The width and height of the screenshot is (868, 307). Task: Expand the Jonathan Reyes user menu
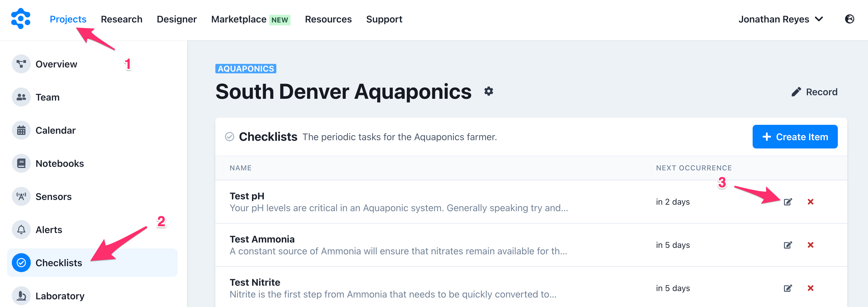coord(780,19)
